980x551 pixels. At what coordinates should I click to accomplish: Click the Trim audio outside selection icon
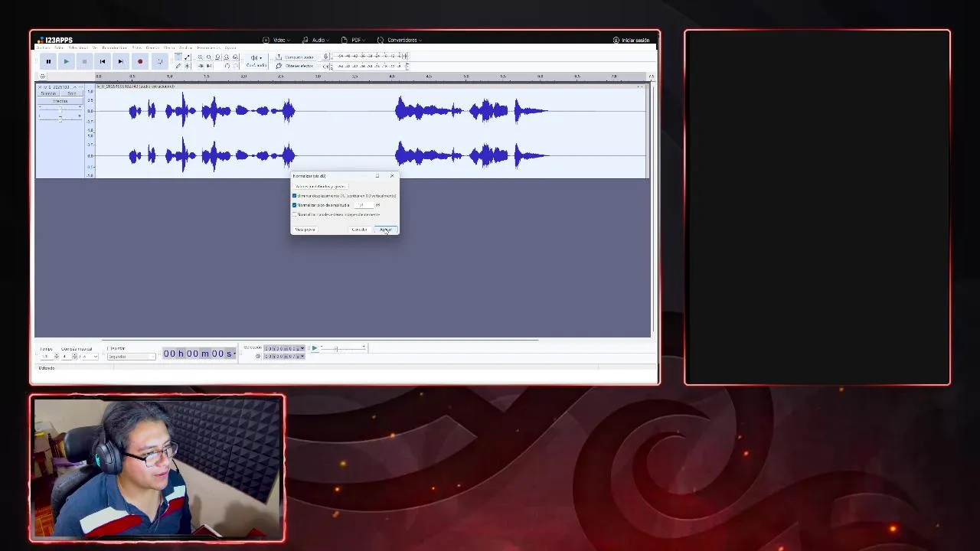coord(200,66)
